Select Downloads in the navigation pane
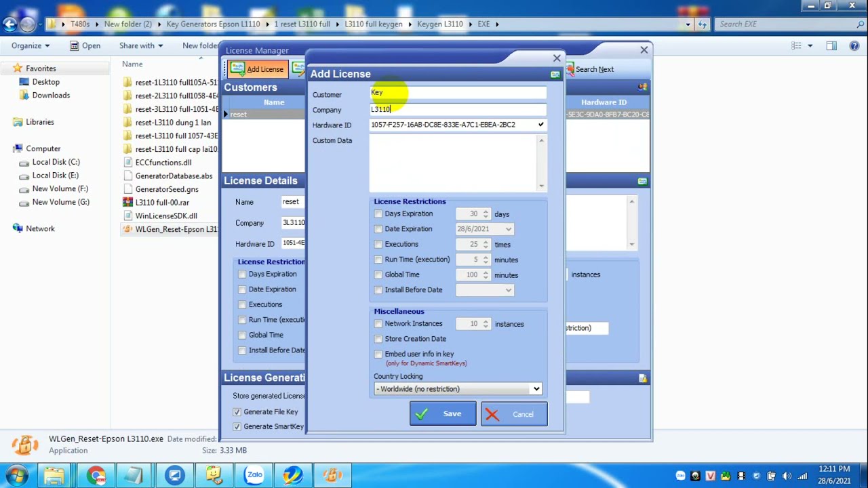Image resolution: width=868 pixels, height=488 pixels. [x=51, y=96]
